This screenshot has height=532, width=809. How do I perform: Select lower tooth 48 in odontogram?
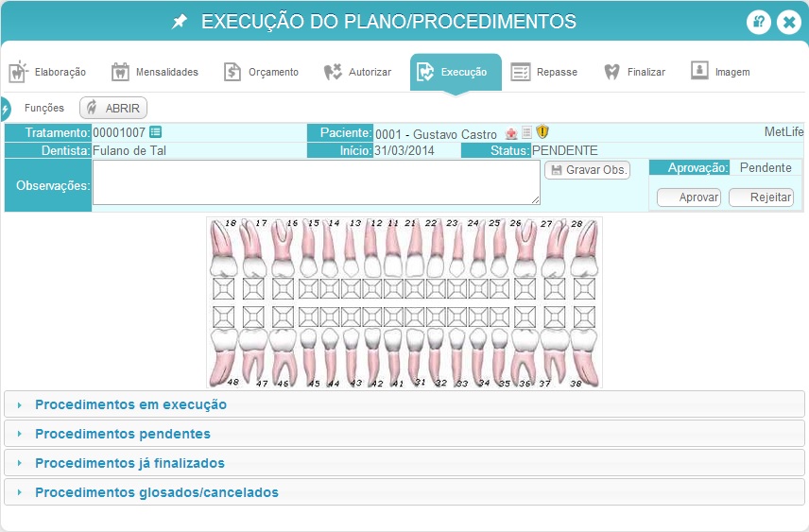224,358
